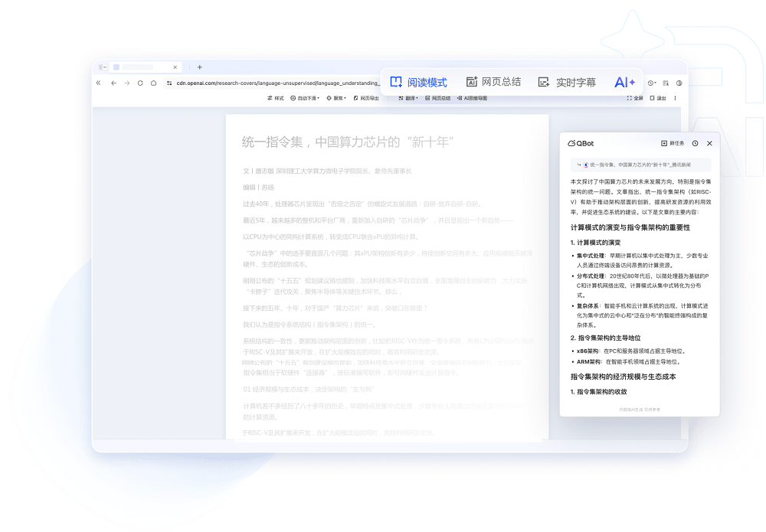Image resolution: width=766 pixels, height=532 pixels.
Task: Collapse sidebar with double chevron icon
Action: click(99, 83)
